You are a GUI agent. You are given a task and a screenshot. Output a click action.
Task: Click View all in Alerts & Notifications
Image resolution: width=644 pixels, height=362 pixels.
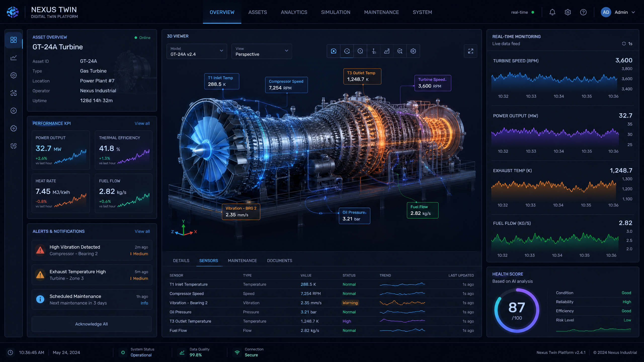142,231
